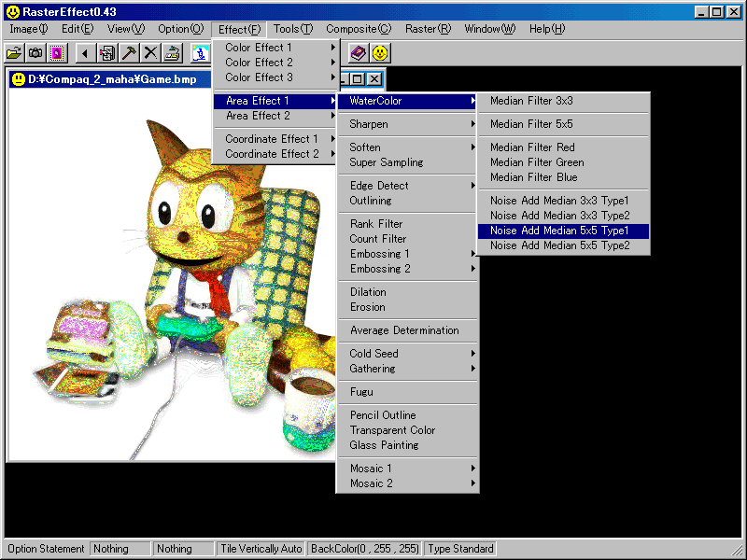The width and height of the screenshot is (747, 560).
Task: Select Count Filter
Action: point(408,239)
